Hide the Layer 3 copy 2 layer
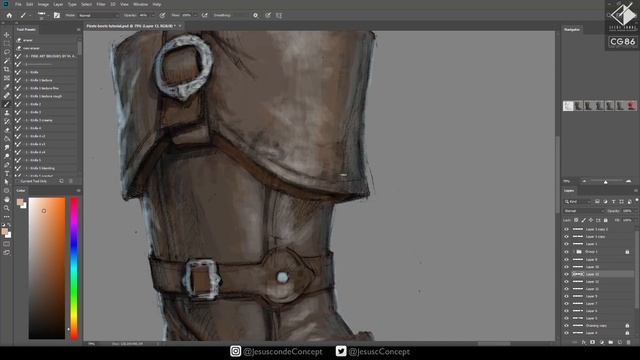Screen dimensions: 640x360 (567, 229)
